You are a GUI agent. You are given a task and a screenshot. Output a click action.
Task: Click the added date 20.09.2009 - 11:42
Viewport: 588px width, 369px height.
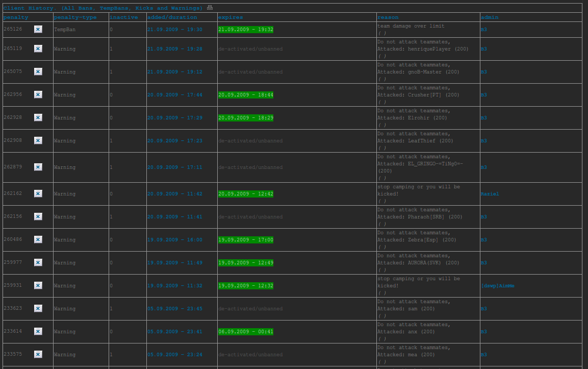[174, 194]
